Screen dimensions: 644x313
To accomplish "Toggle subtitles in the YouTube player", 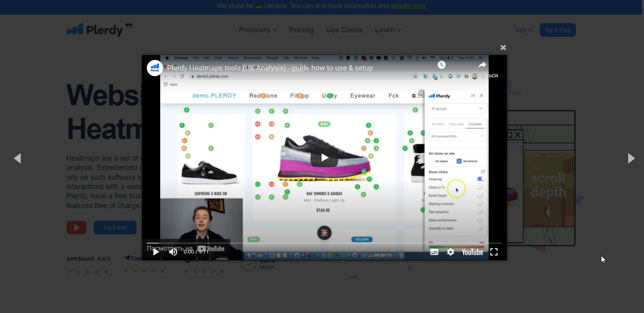I will [x=434, y=252].
